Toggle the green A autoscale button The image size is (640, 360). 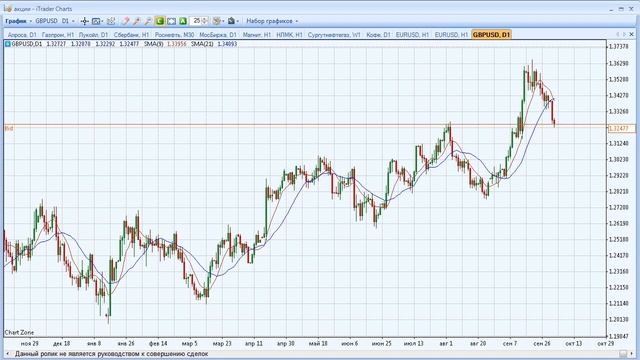point(183,21)
